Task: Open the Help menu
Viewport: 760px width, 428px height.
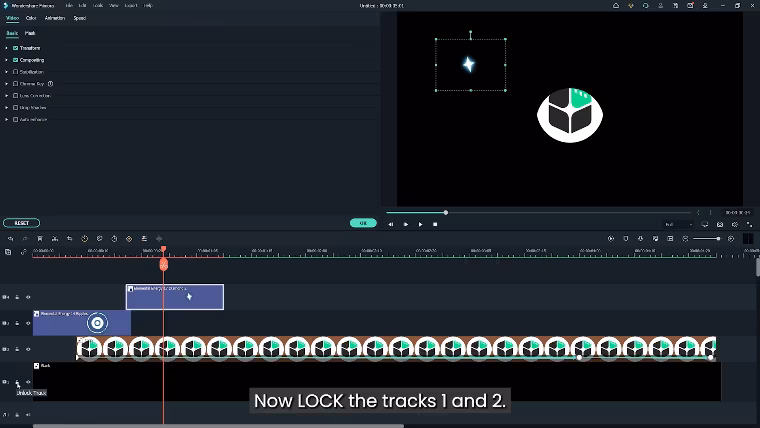Action: point(148,6)
